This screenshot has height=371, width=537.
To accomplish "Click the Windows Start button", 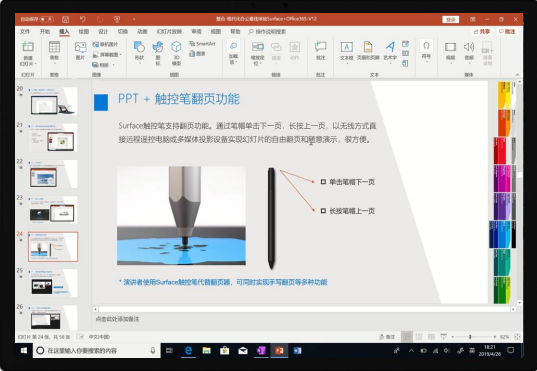I will tap(24, 350).
